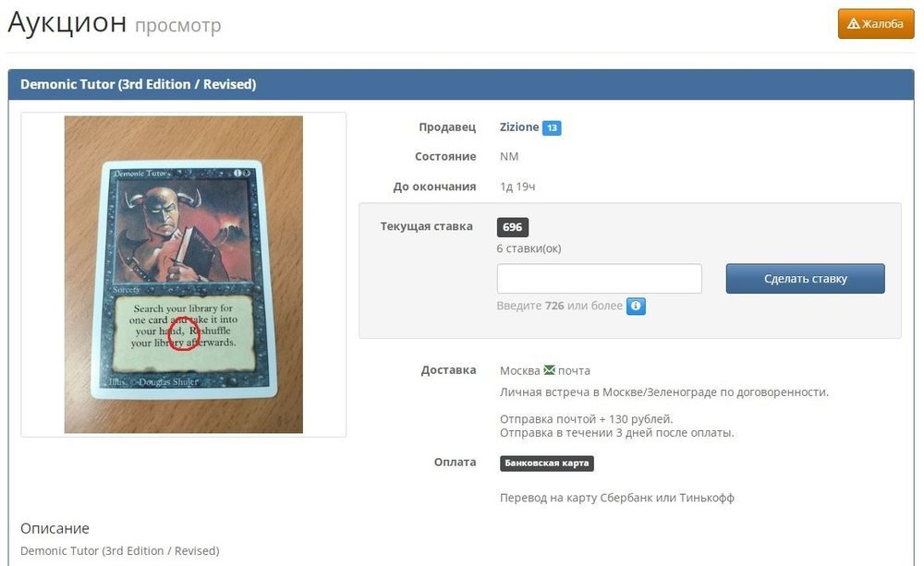
Task: Click the red circle marked on card image
Action: tap(184, 333)
